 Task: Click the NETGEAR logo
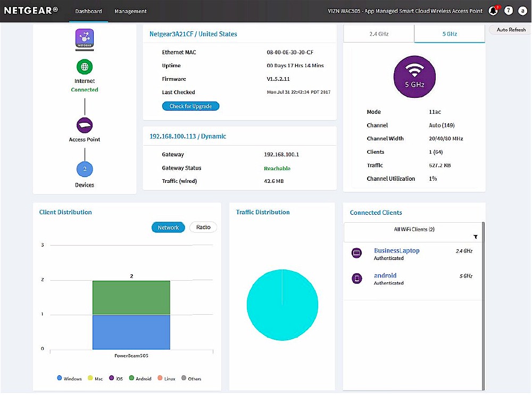31,11
